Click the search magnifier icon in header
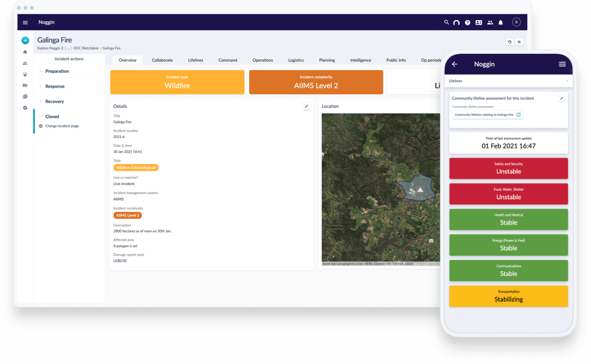The width and height of the screenshot is (591, 364). [446, 23]
